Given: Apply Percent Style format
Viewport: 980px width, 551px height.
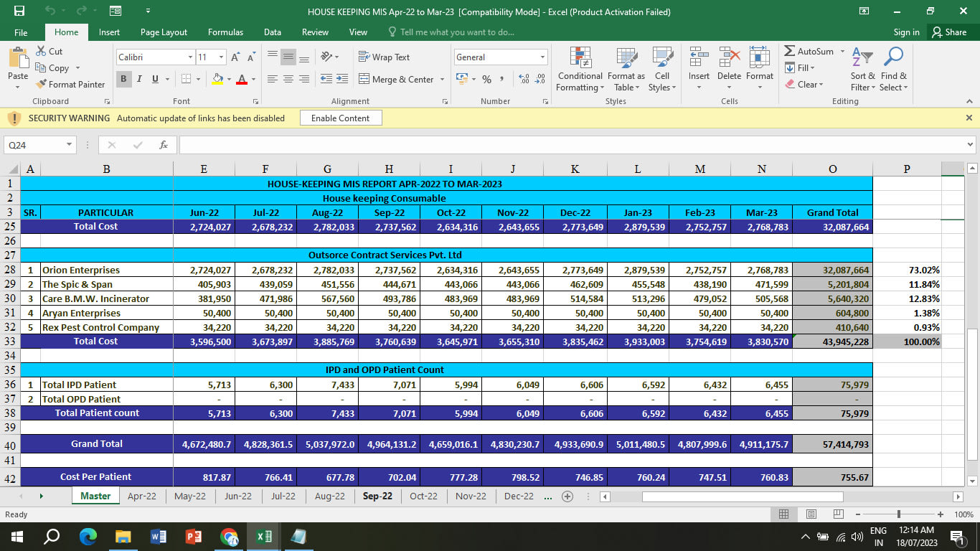Looking at the screenshot, I should coord(486,79).
